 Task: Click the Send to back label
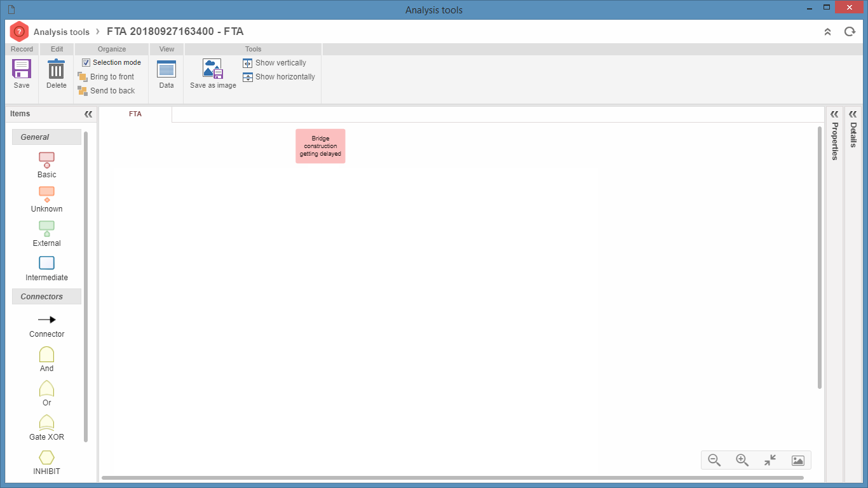pos(112,91)
